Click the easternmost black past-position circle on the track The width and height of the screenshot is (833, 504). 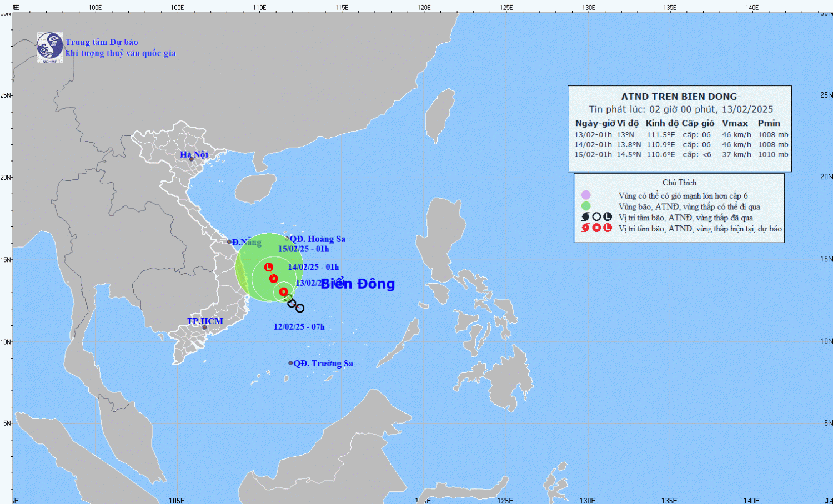(300, 308)
